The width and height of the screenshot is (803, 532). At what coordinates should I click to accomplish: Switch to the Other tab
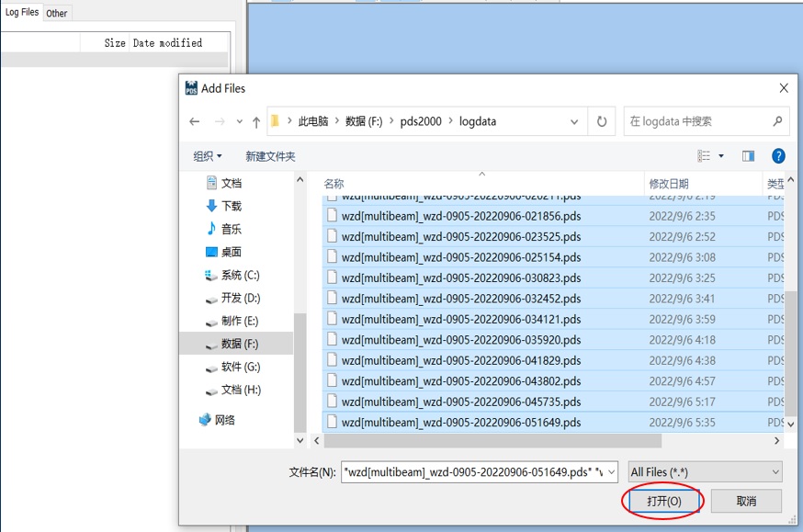[56, 13]
